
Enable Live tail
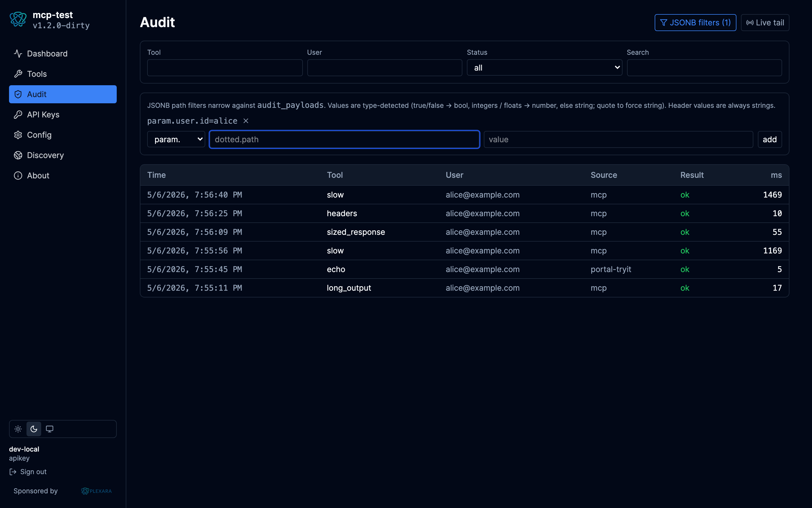pyautogui.click(x=765, y=23)
